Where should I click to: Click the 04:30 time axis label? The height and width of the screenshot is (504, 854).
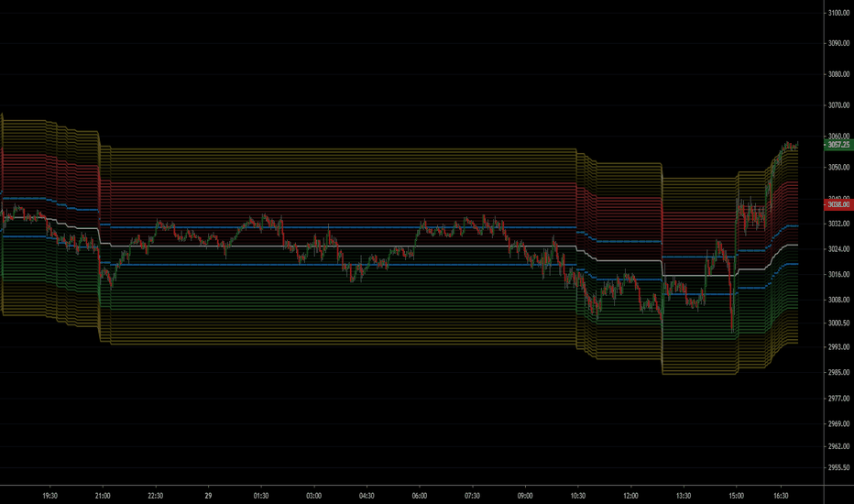pos(367,496)
